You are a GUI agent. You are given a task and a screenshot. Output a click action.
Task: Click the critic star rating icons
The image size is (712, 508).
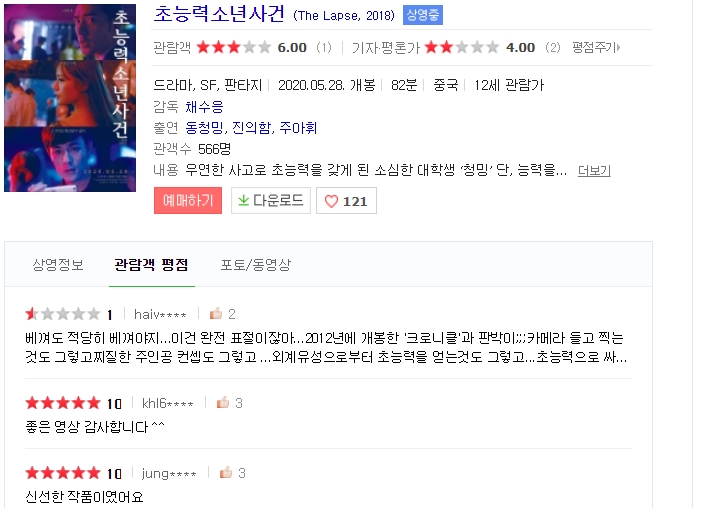462,47
